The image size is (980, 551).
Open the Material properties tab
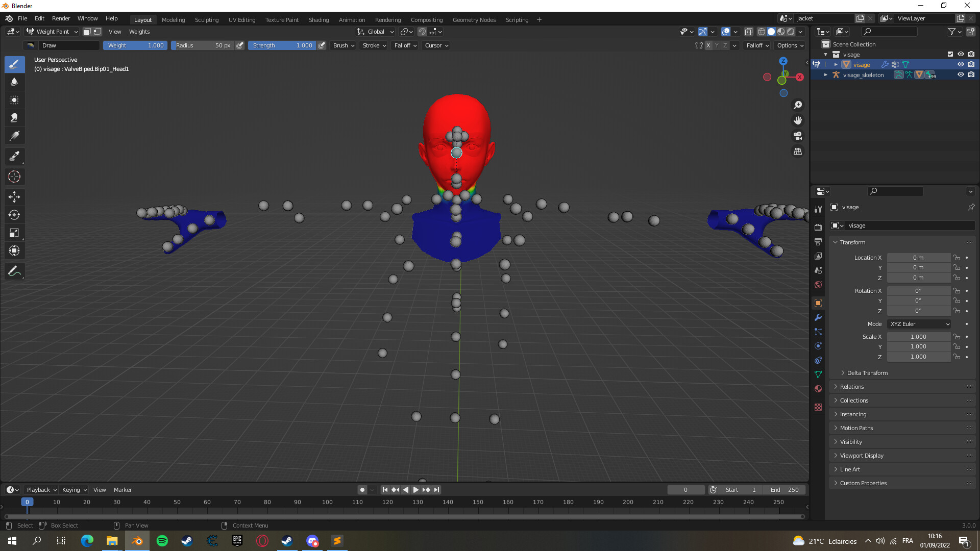pyautogui.click(x=818, y=389)
